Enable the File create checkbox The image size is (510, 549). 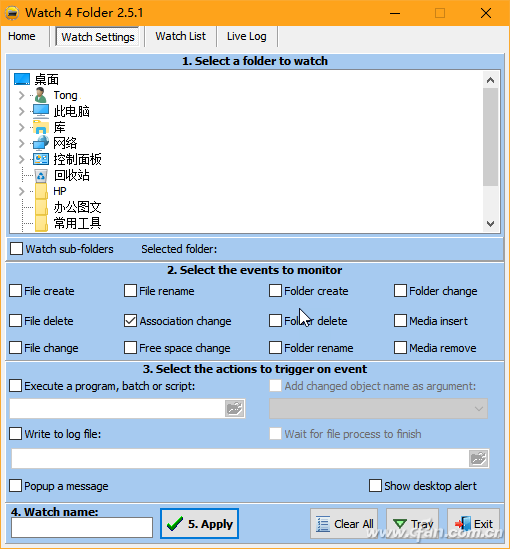point(15,291)
